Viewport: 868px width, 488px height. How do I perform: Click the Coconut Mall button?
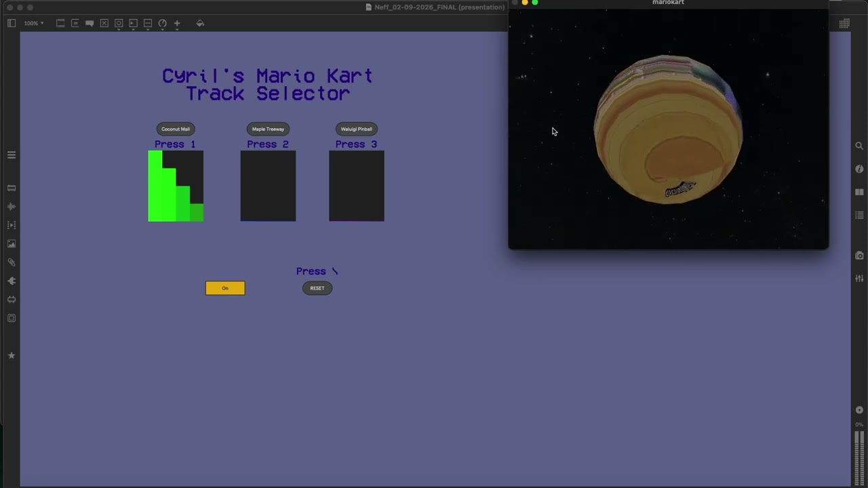[176, 129]
